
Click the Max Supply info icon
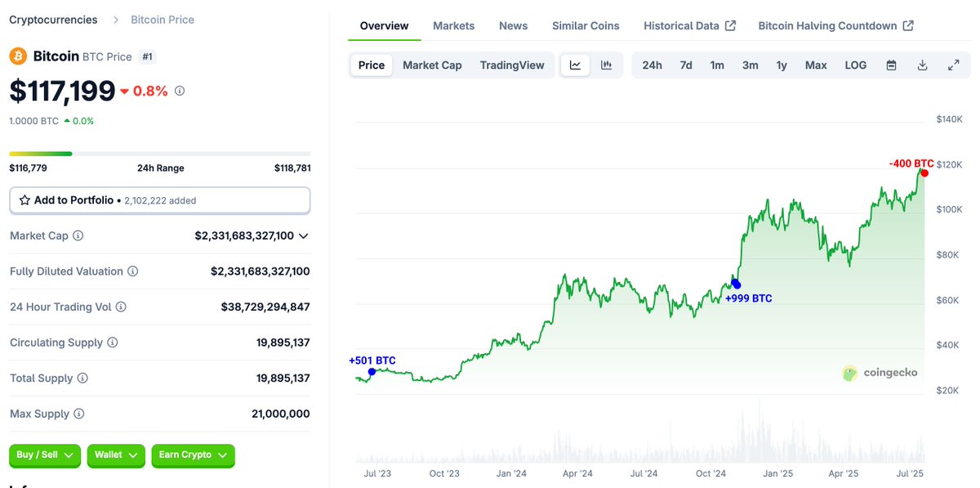[78, 414]
